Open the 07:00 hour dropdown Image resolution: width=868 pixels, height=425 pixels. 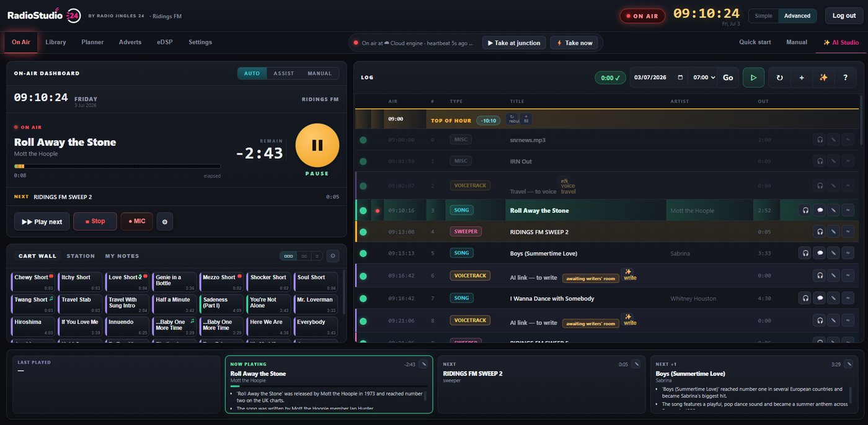point(704,78)
